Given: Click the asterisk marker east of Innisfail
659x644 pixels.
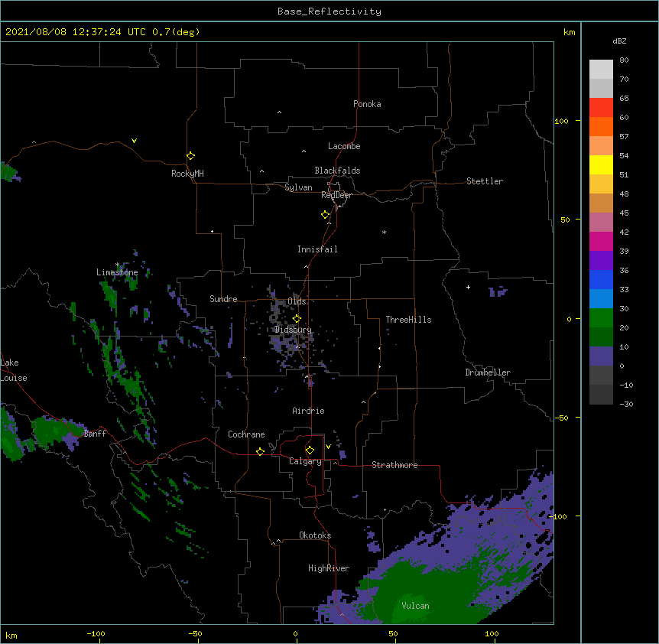Looking at the screenshot, I should (384, 232).
